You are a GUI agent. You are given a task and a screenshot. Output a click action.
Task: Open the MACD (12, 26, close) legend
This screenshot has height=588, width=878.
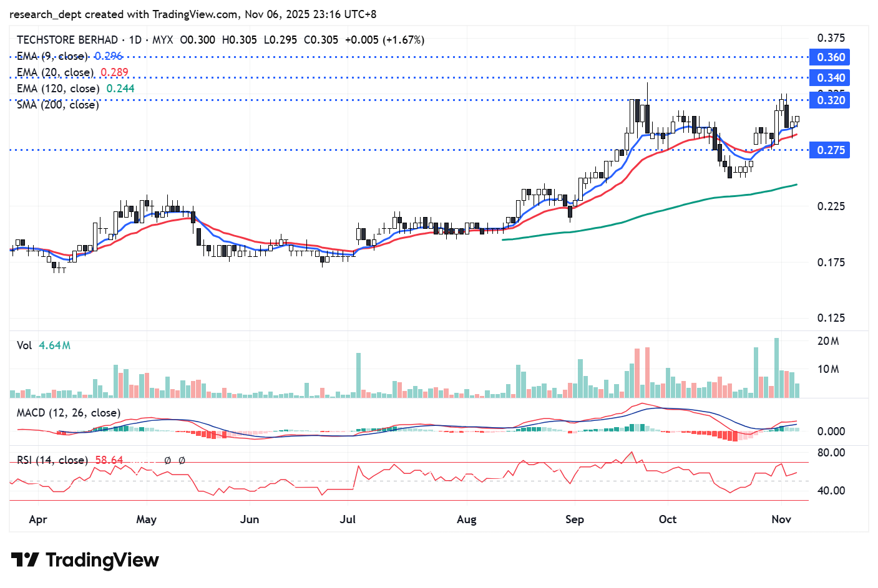tap(69, 413)
